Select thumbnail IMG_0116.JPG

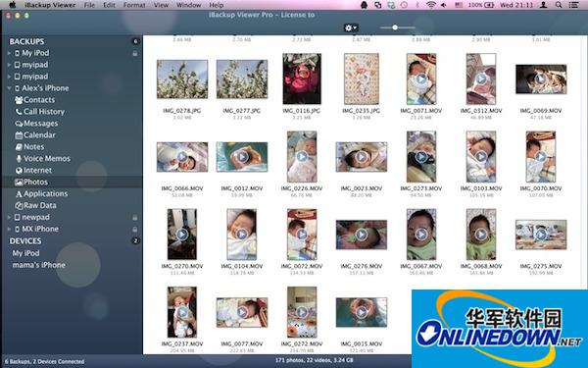coord(302,79)
